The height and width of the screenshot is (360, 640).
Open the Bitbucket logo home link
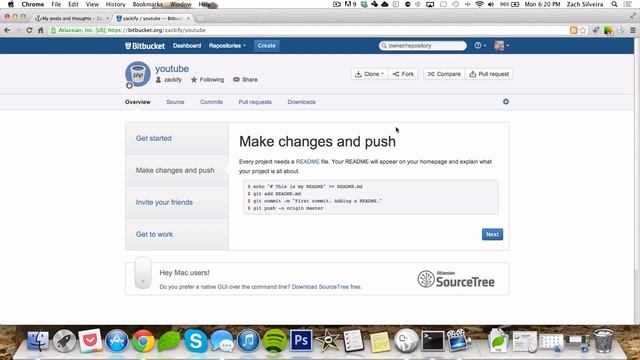point(145,46)
